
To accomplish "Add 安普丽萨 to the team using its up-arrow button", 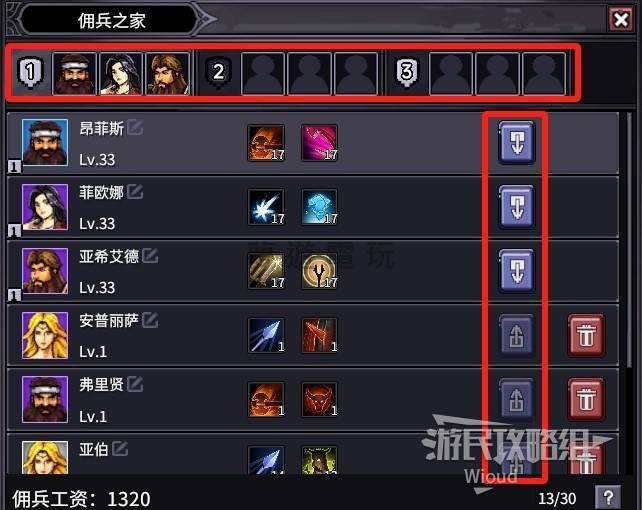I will 516,335.
